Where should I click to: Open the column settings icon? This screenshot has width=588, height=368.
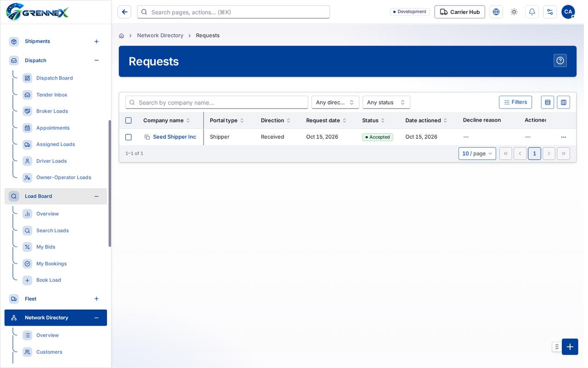click(564, 102)
